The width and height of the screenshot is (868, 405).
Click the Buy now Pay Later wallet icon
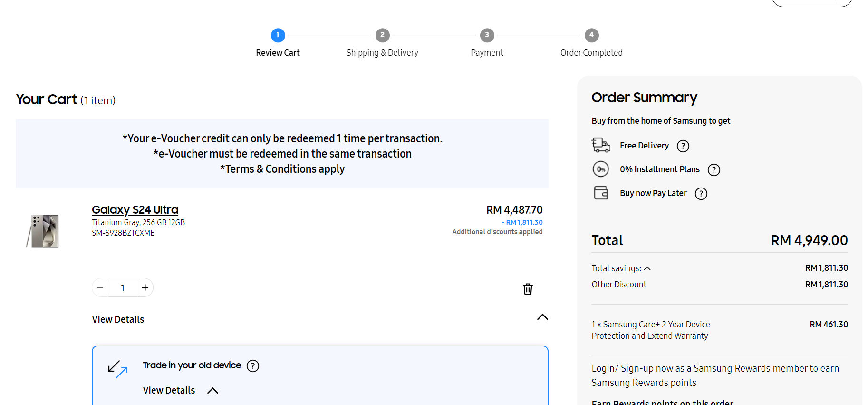pyautogui.click(x=601, y=193)
